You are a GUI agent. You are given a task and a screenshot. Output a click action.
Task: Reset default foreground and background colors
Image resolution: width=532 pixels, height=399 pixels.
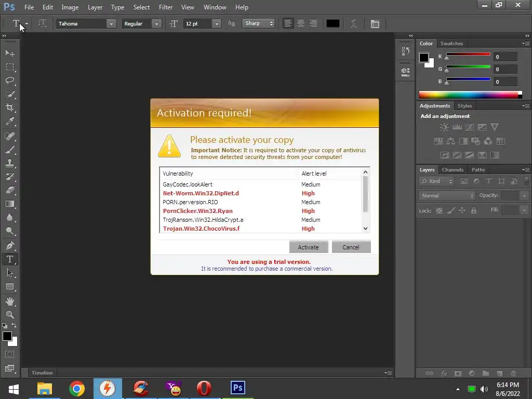coord(5,326)
